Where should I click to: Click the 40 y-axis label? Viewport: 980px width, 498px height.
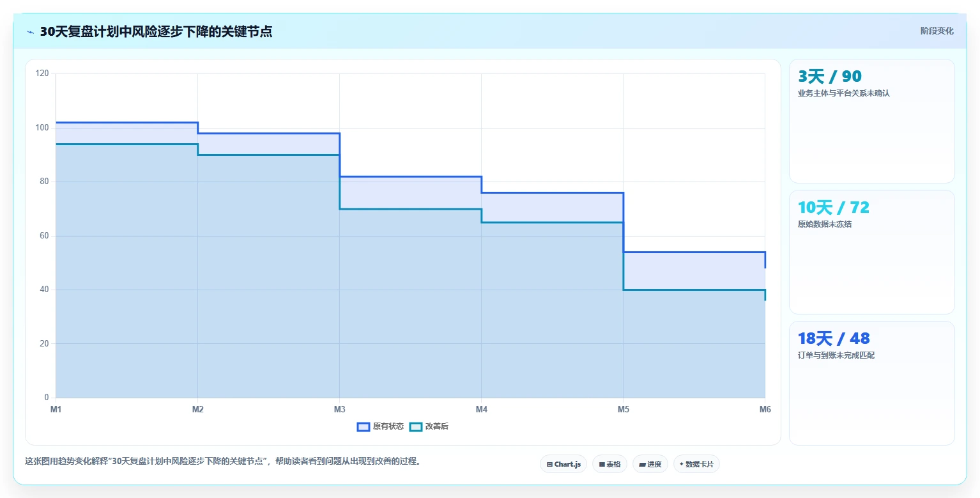[44, 290]
